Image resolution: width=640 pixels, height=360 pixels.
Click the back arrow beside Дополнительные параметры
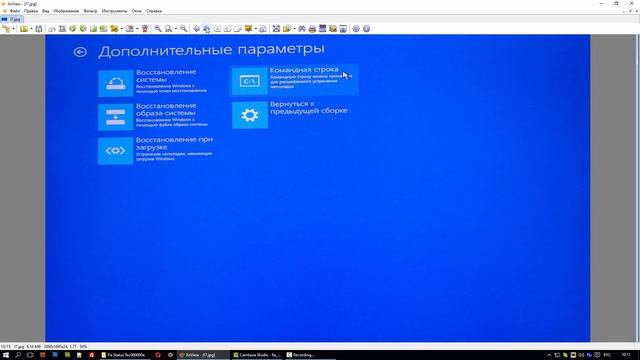(x=80, y=52)
